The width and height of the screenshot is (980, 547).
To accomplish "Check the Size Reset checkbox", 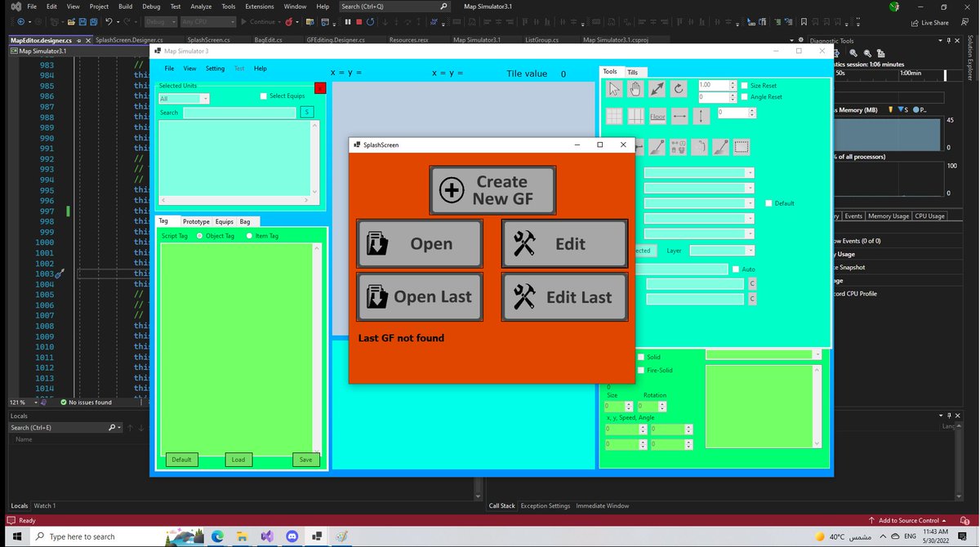I will click(x=744, y=86).
